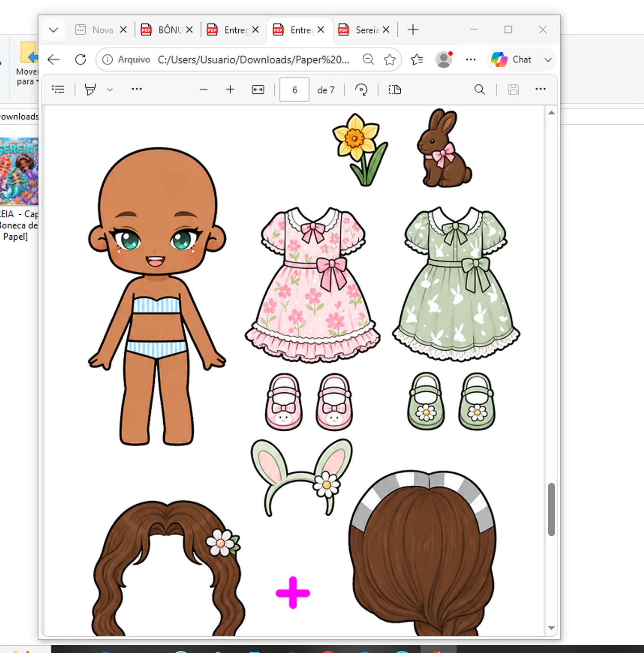This screenshot has width=644, height=653.
Task: Go back to previous page
Action: (x=53, y=59)
